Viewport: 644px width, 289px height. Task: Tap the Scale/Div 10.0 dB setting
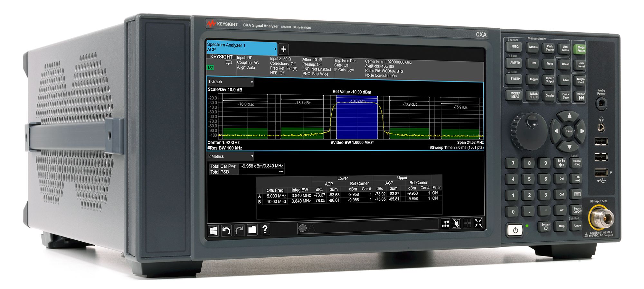[x=225, y=90]
